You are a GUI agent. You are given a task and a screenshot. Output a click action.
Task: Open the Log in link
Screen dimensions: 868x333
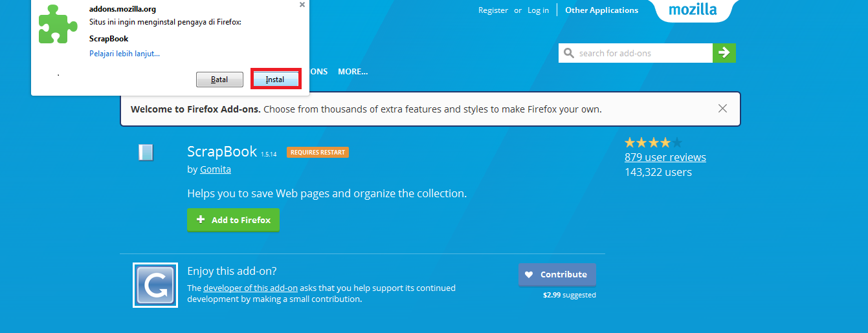(x=538, y=10)
